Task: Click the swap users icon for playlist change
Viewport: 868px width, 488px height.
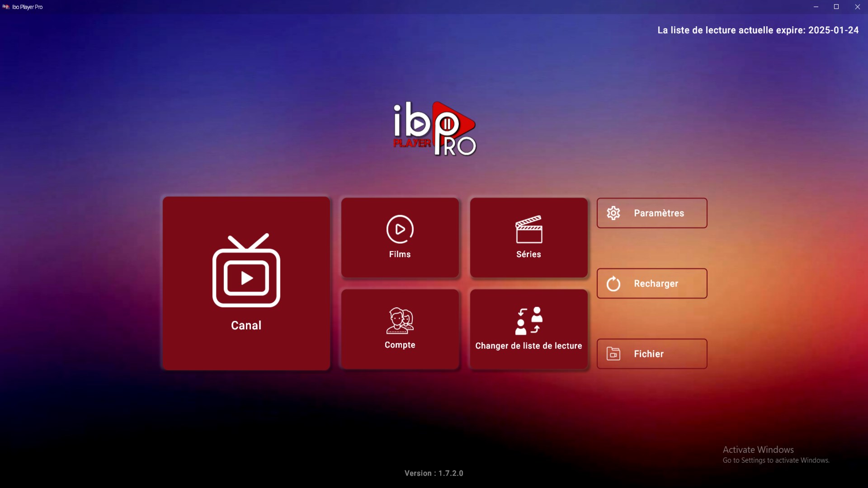Action: point(528,321)
